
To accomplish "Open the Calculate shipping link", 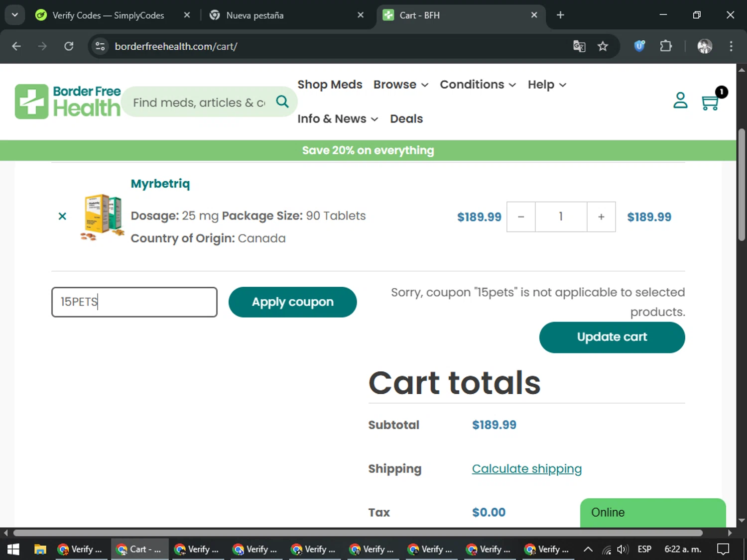I will [526, 468].
